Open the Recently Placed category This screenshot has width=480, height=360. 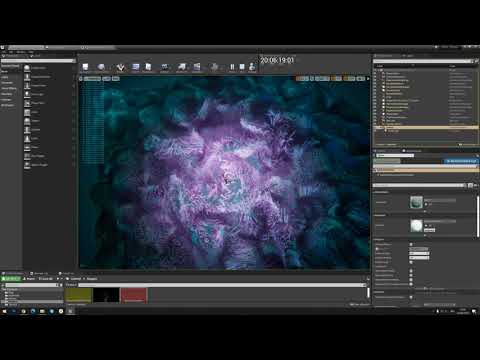click(x=11, y=66)
